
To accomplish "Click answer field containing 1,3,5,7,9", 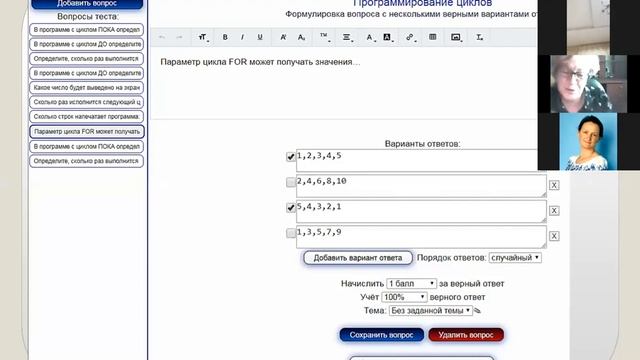I will [x=421, y=236].
